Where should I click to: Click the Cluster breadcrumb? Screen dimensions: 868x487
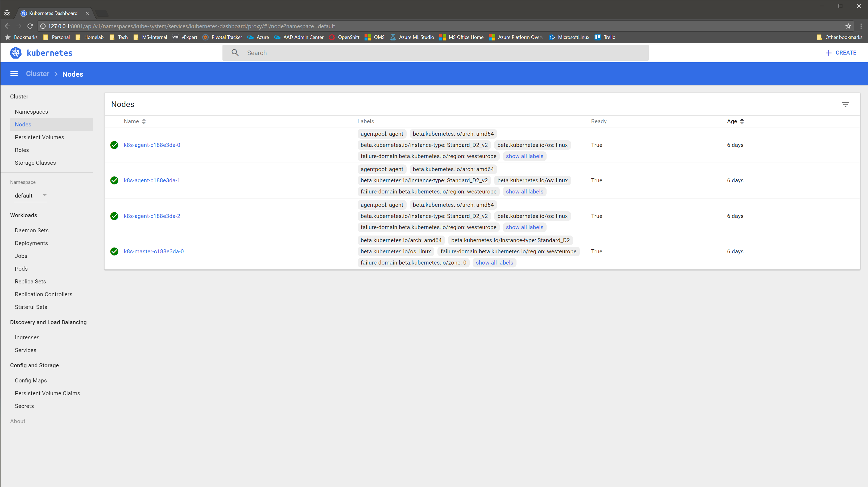point(38,74)
